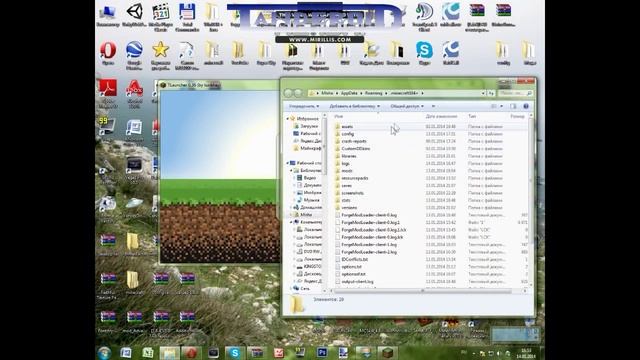
Task: Select the IDConflicts.txt file
Action: click(354, 259)
